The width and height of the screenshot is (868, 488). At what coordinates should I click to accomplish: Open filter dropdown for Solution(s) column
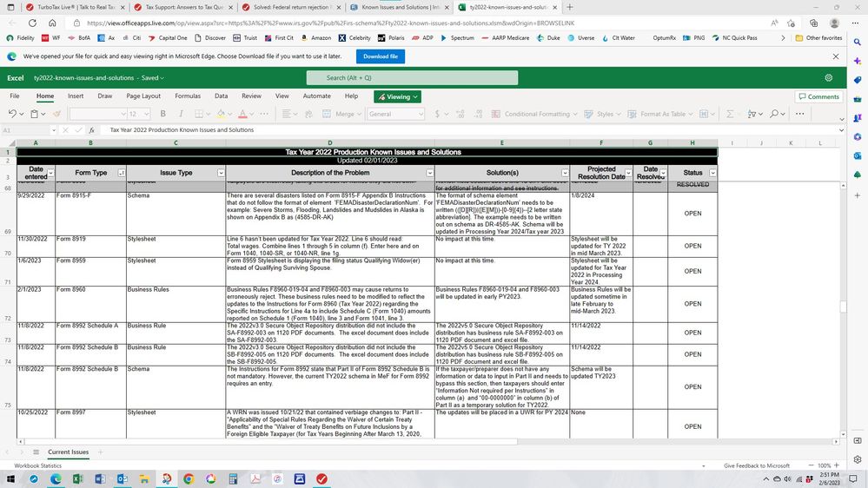coord(565,173)
